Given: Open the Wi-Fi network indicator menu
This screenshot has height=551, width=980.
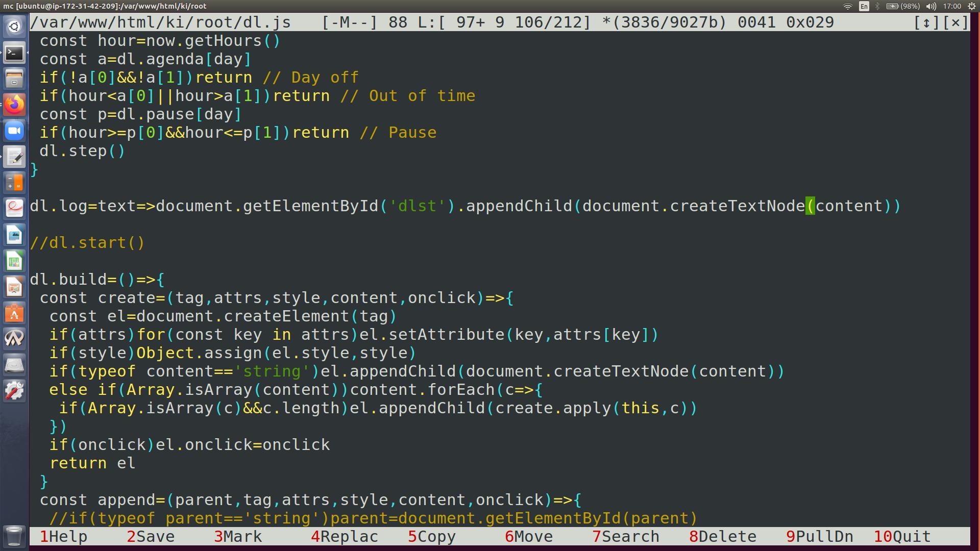Looking at the screenshot, I should [848, 6].
